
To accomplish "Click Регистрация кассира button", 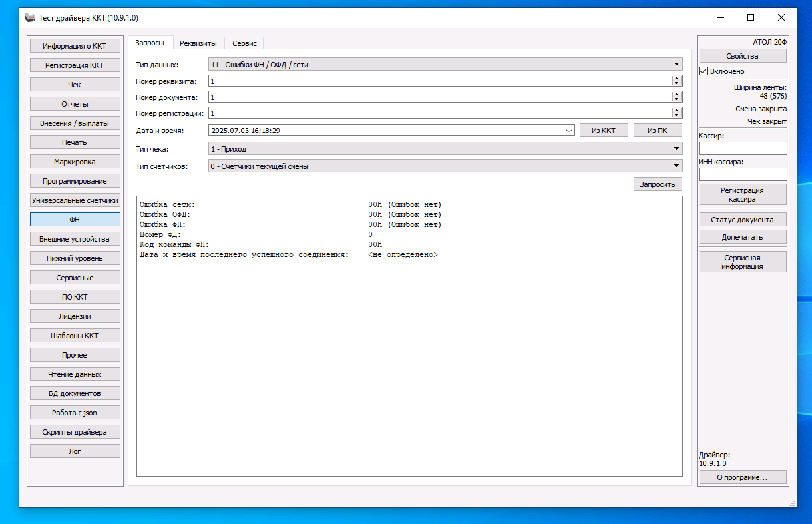I will tap(742, 194).
